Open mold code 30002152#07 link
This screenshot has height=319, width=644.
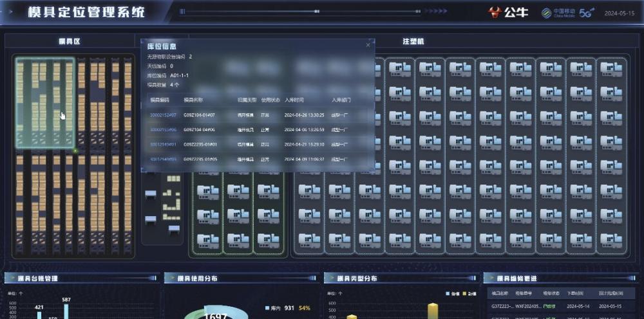[x=163, y=115]
